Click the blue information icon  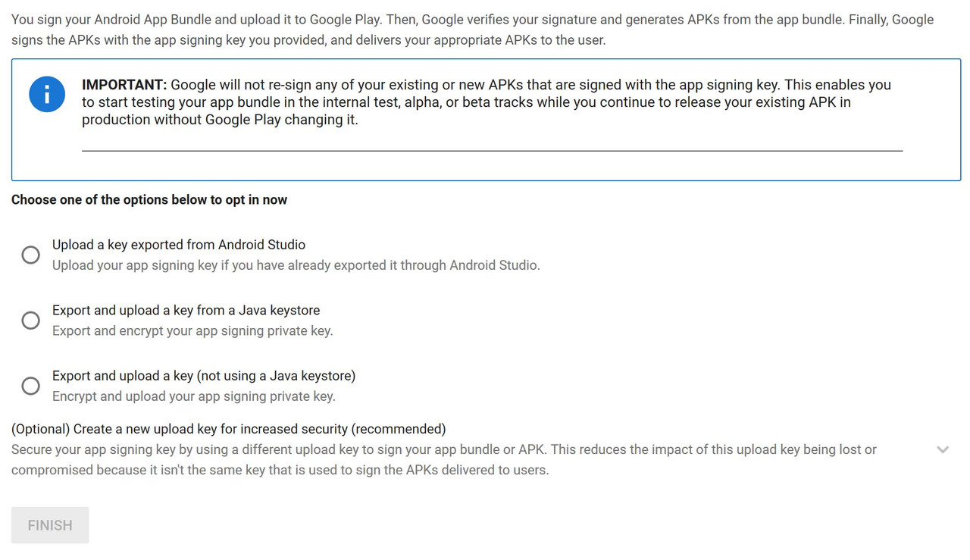47,94
